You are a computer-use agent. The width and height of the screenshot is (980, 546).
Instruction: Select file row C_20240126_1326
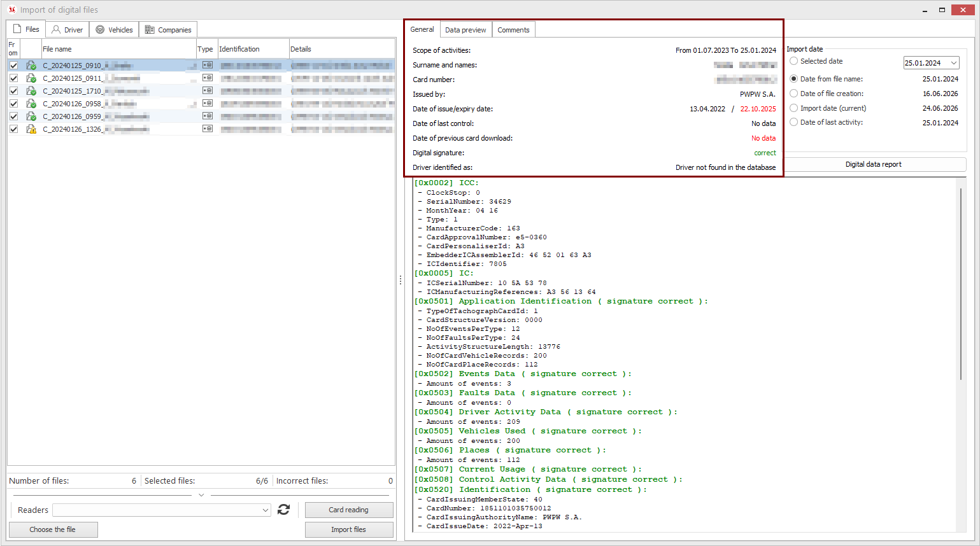(201, 129)
